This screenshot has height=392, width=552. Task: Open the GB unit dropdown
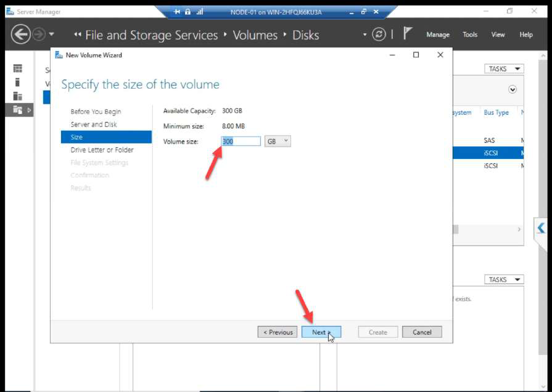point(278,141)
